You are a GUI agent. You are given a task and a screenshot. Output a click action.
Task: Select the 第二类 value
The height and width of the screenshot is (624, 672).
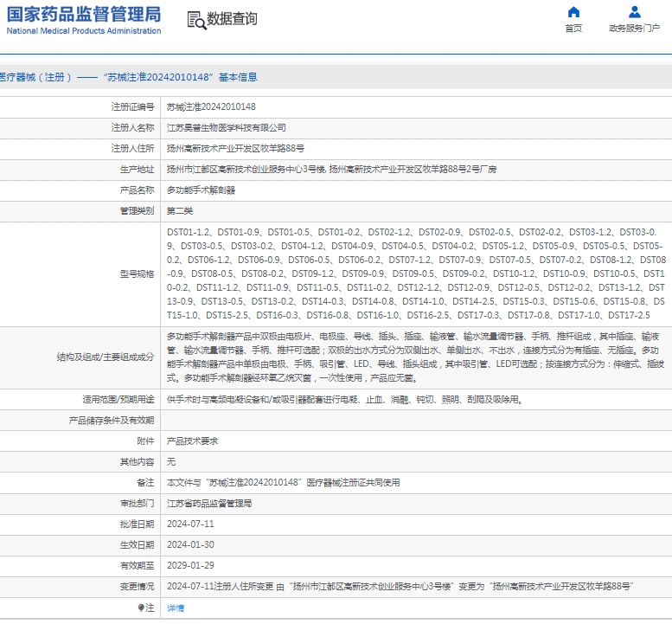[180, 211]
